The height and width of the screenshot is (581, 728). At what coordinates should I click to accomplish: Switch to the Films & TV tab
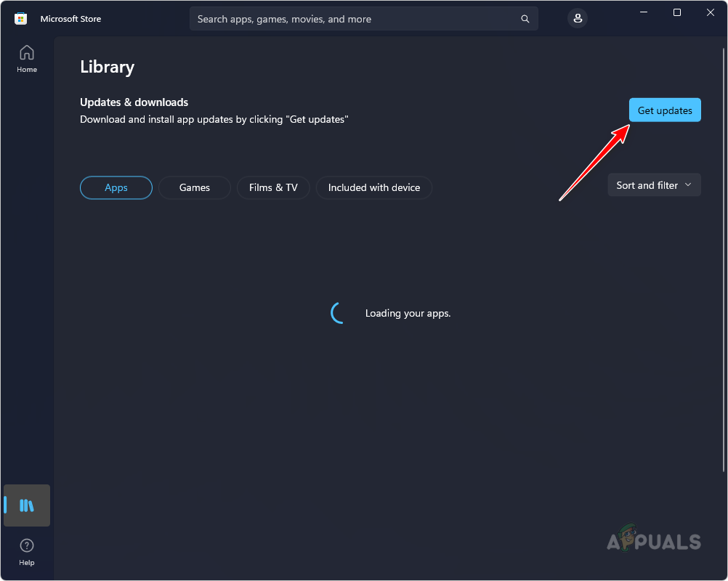coord(273,187)
